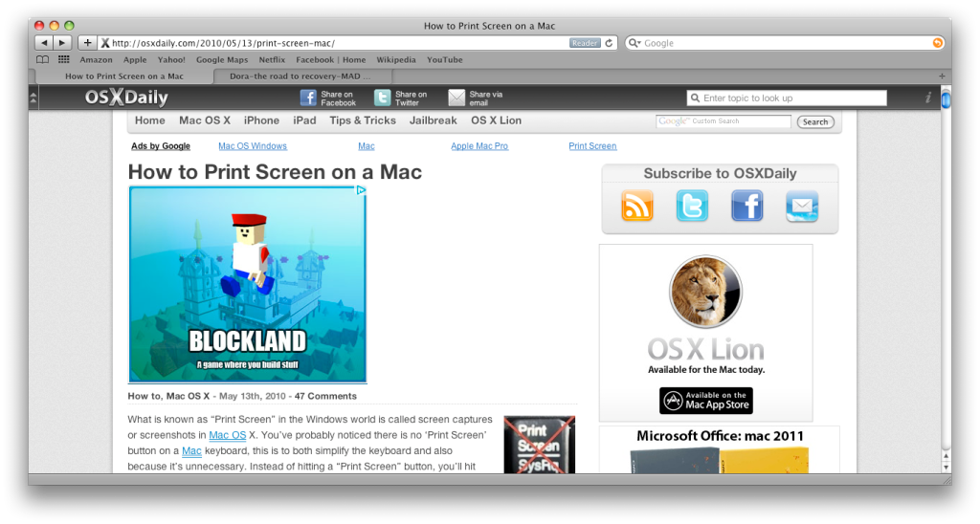Image resolution: width=980 pixels, height=524 pixels.
Task: Activate Safari Reader button
Action: [585, 43]
